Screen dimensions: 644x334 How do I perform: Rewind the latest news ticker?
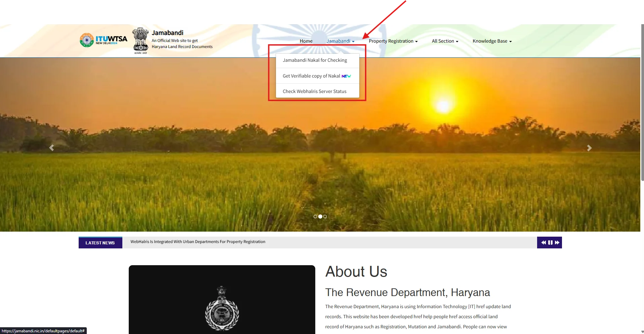[x=544, y=242]
